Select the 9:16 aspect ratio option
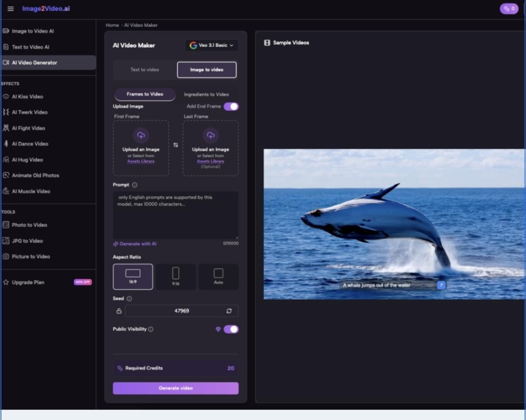This screenshot has width=526, height=420. 176,276
